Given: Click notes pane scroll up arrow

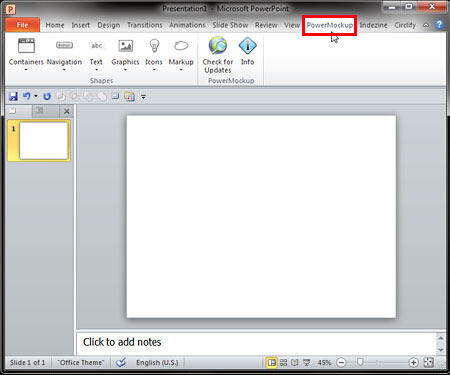Looking at the screenshot, I should coord(441,338).
